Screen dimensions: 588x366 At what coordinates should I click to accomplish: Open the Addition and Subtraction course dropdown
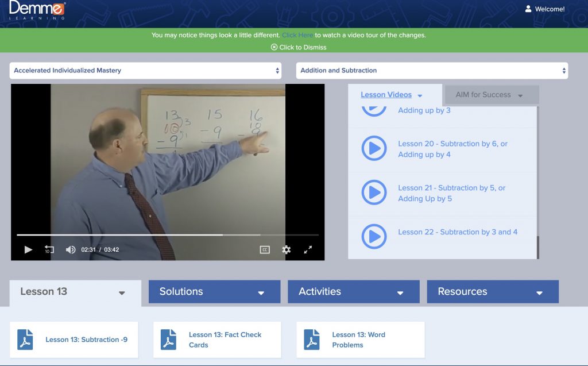click(x=432, y=70)
